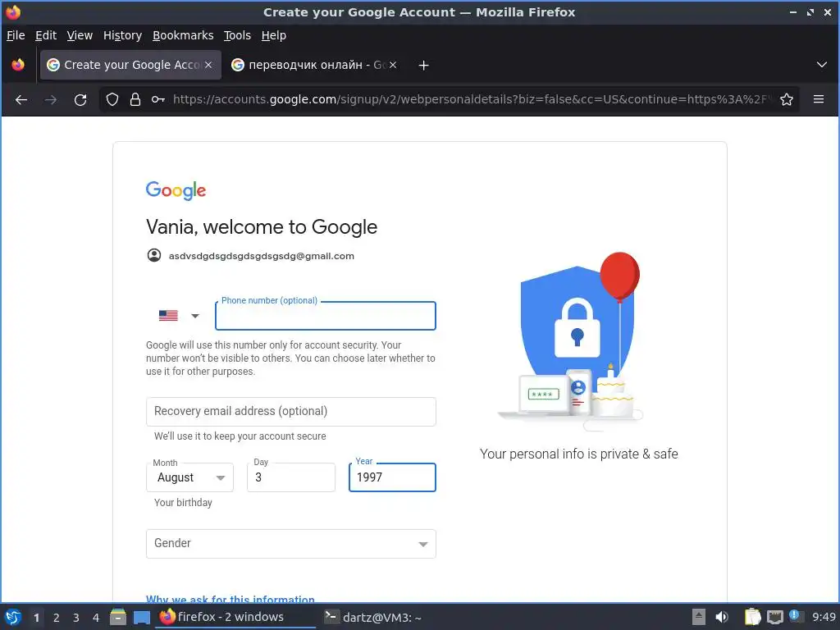This screenshot has width=840, height=630.
Task: Switch to переводчик онлайн tab
Action: click(313, 65)
